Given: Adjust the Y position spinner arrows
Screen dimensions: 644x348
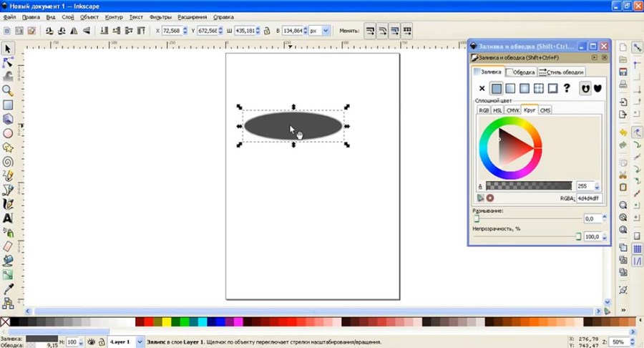Looking at the screenshot, I should [220, 31].
